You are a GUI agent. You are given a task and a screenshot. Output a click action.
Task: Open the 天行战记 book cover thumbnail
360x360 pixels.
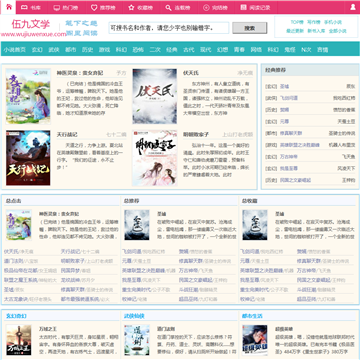tap(28, 158)
